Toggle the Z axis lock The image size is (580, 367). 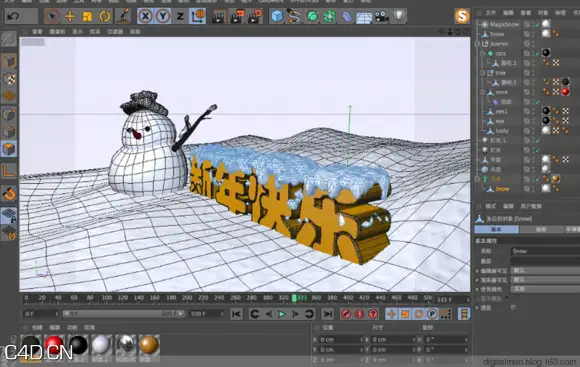[x=180, y=16]
